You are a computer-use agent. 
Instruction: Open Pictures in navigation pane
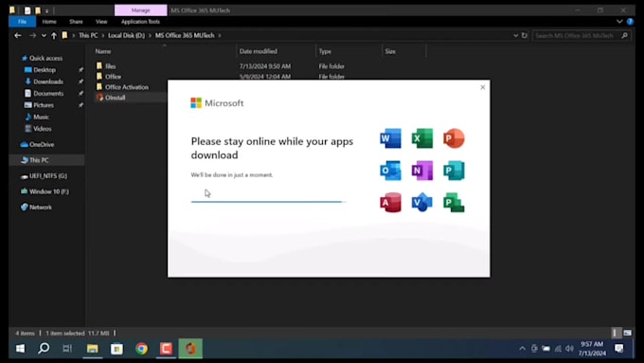(x=44, y=105)
